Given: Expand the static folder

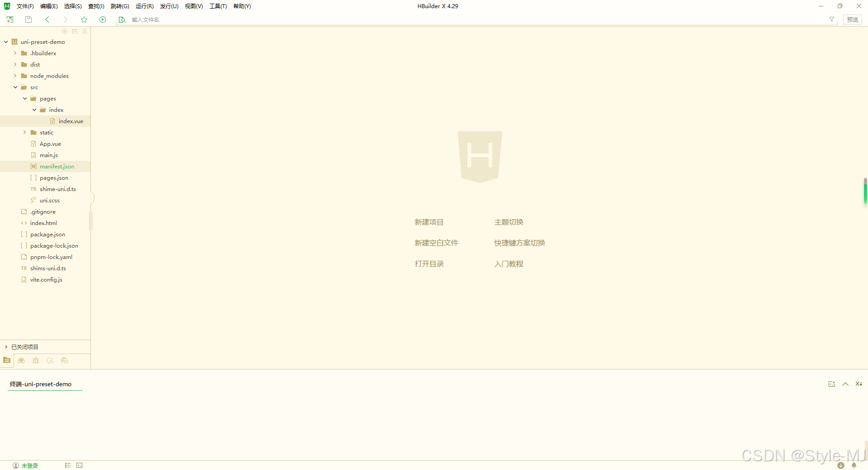Looking at the screenshot, I should 24,132.
